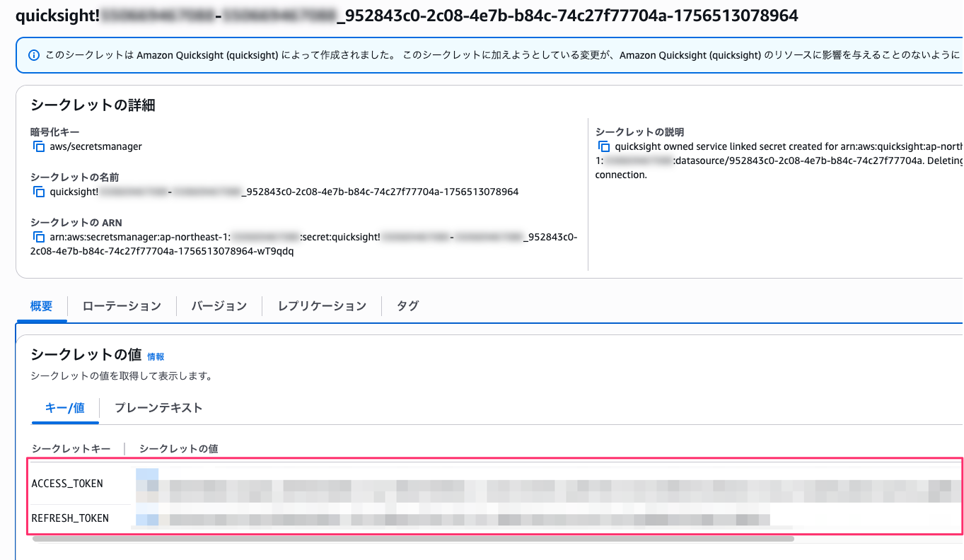Click the horizontal scrollbar under secret values

[x=413, y=539]
